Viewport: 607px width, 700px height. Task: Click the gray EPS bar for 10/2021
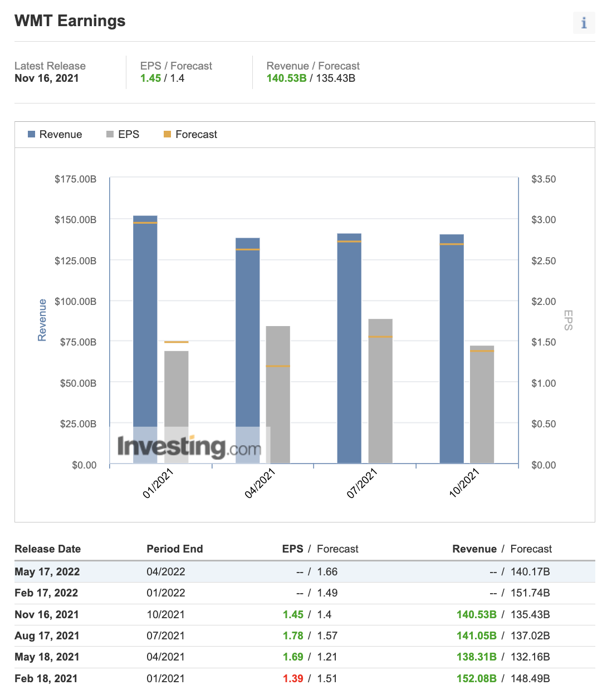point(482,405)
